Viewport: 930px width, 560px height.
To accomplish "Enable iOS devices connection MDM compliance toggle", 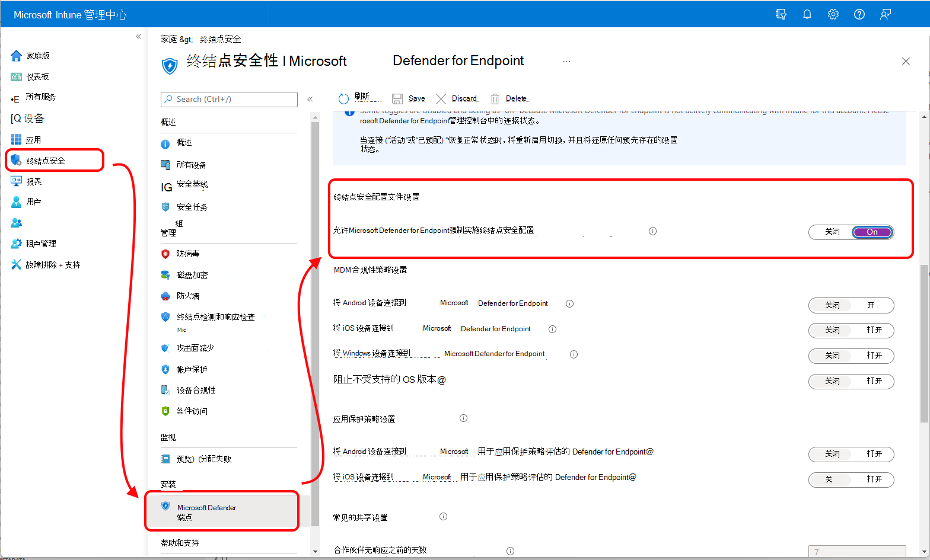I will pos(874,330).
